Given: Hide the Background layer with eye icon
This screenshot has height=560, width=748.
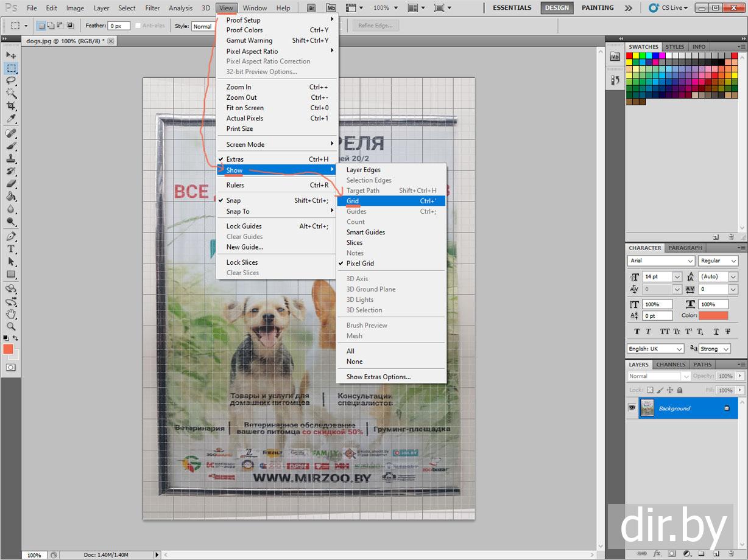Looking at the screenshot, I should click(632, 408).
